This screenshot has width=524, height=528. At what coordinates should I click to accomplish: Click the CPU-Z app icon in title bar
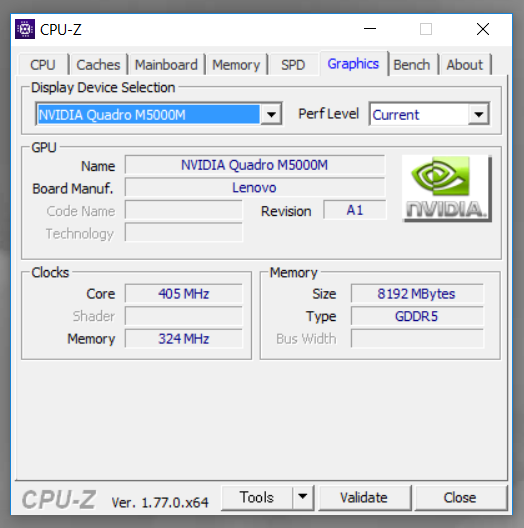pyautogui.click(x=25, y=29)
